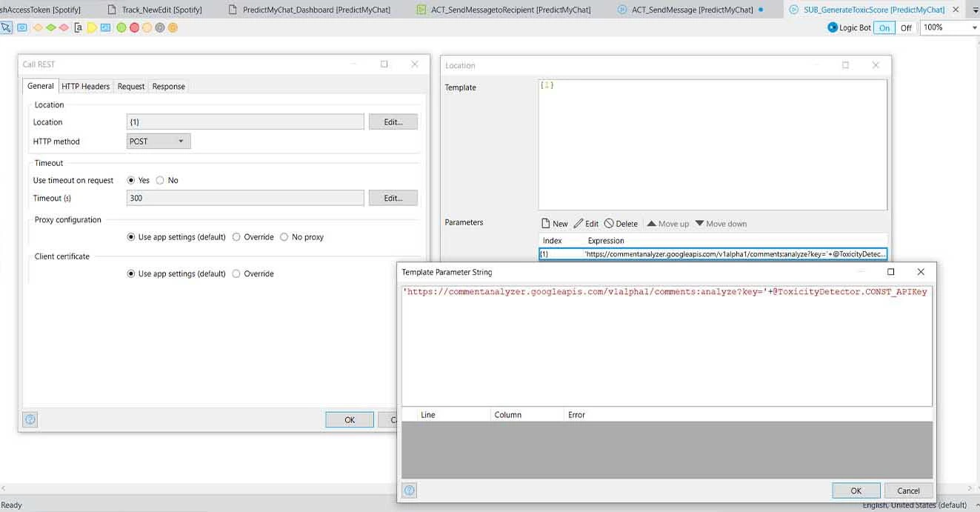Switch to PredictMyChat_Dashboard document tab
Screen dimensions: 980x512
click(x=310, y=10)
